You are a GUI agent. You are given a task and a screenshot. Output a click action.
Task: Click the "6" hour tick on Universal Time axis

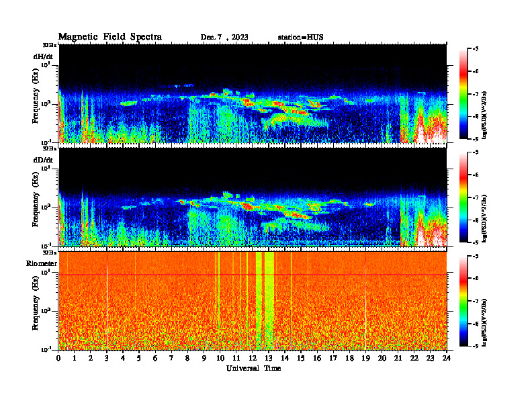(155, 358)
